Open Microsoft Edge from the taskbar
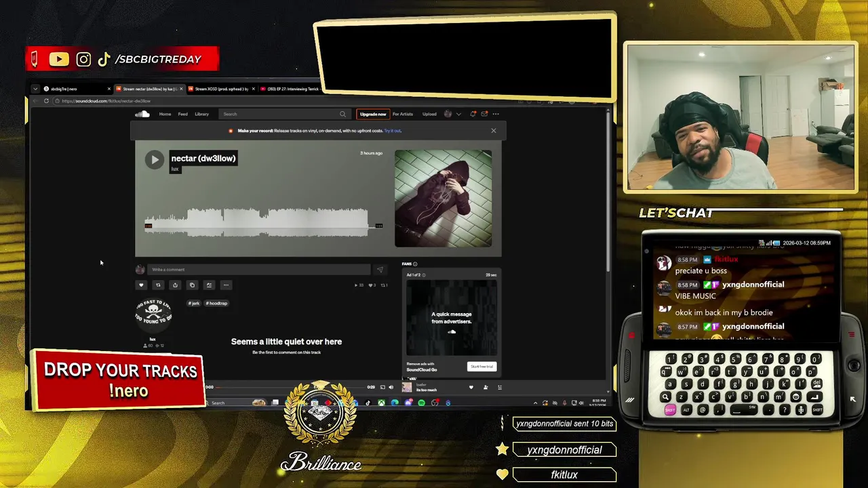The width and height of the screenshot is (868, 488). point(395,403)
